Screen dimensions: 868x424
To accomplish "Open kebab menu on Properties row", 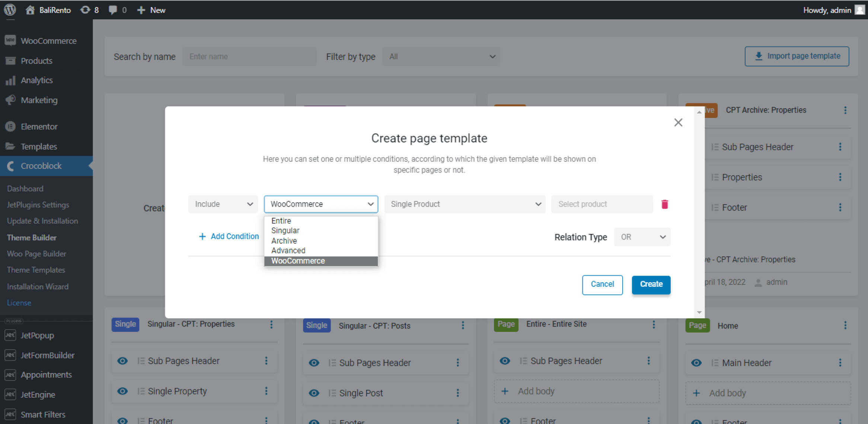I will point(840,177).
